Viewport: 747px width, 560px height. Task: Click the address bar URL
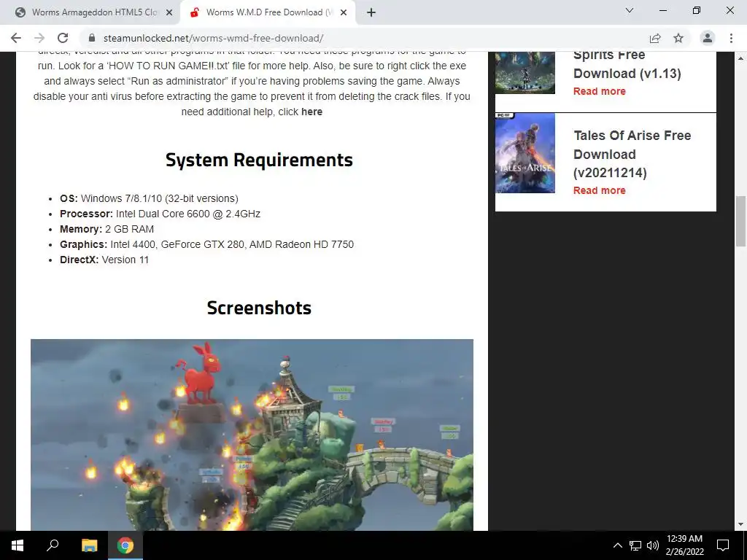tap(214, 38)
